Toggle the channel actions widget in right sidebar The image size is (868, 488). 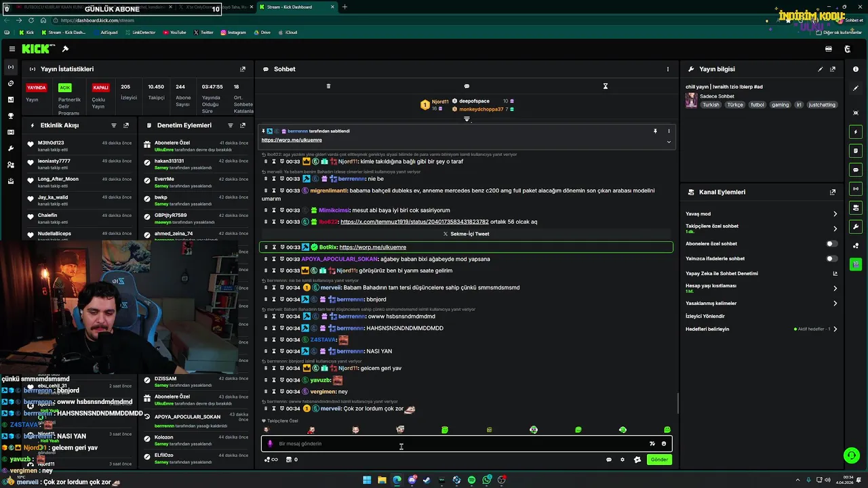coord(856,207)
